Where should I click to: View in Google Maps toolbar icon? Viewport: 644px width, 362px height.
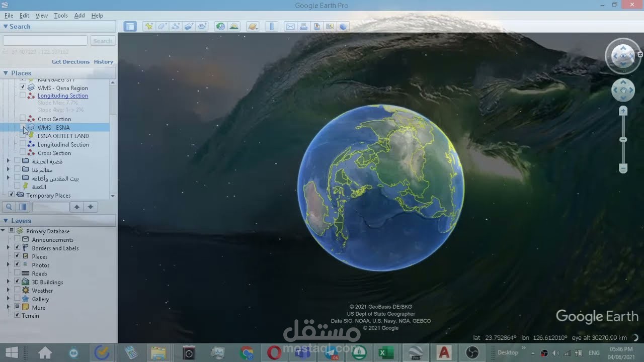tap(330, 27)
